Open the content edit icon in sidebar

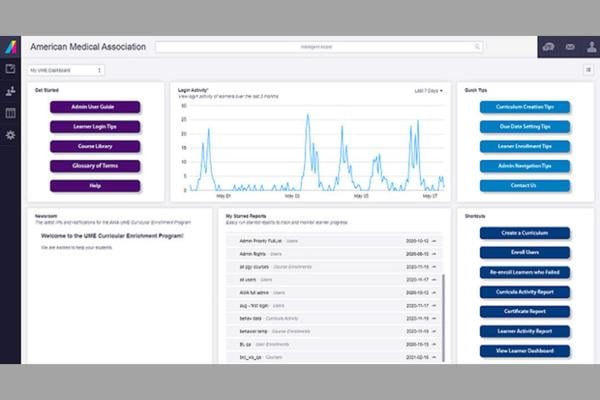coord(10,69)
